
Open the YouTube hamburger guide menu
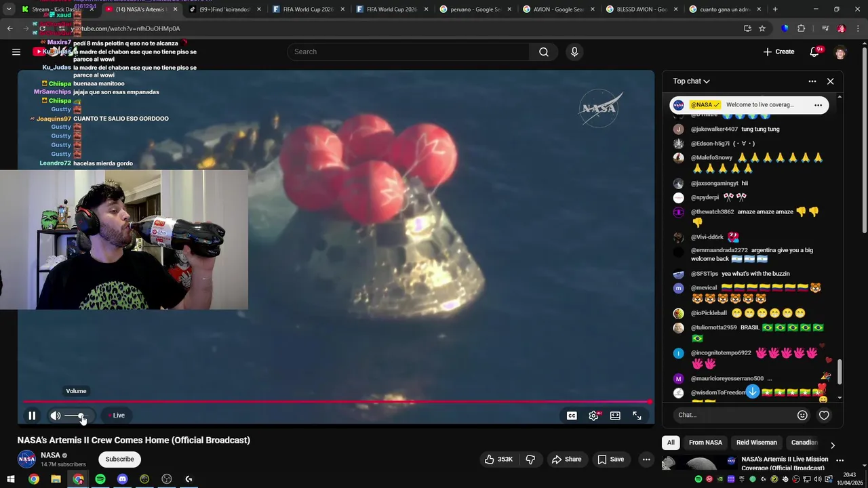tap(16, 52)
